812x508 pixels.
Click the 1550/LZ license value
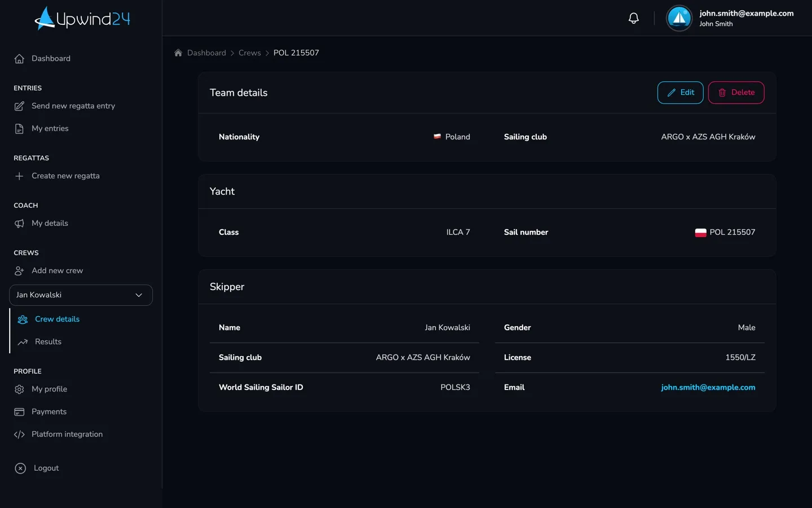tap(740, 357)
